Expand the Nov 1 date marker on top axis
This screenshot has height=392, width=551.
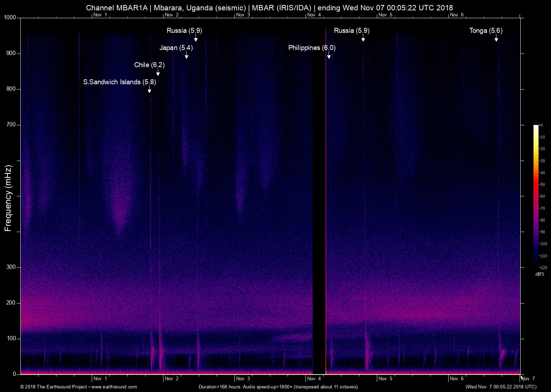tap(100, 15)
